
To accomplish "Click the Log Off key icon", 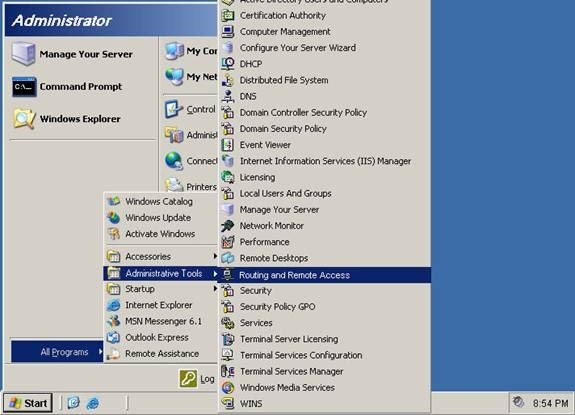I will (188, 378).
